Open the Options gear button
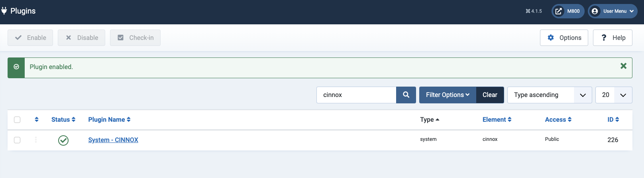644x178 pixels. [563, 38]
